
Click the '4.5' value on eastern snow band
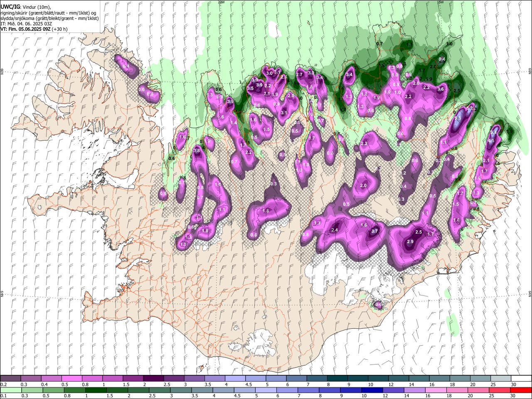coord(491,141)
